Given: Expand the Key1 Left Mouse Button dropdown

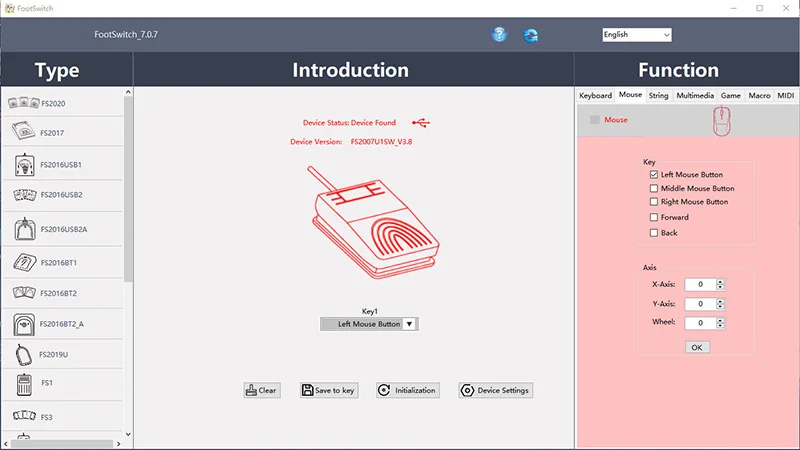Looking at the screenshot, I should coord(410,324).
